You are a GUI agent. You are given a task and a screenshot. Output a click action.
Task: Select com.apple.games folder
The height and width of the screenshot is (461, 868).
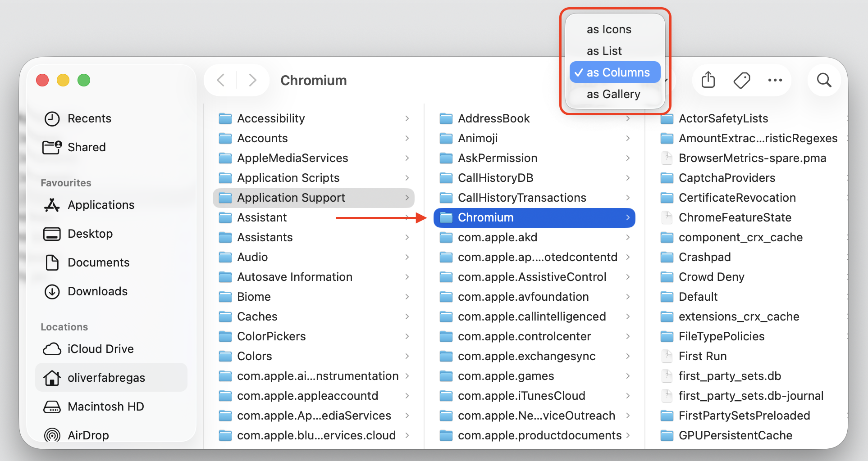coord(534,376)
